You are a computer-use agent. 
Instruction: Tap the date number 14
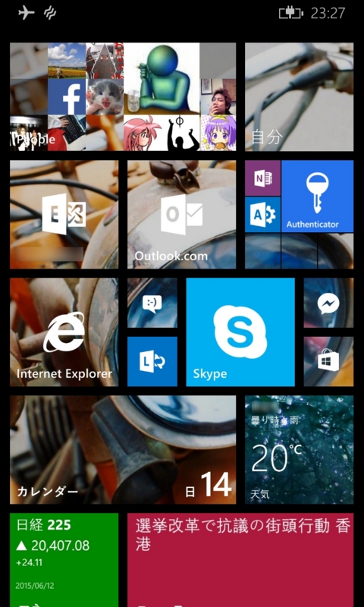[216, 484]
